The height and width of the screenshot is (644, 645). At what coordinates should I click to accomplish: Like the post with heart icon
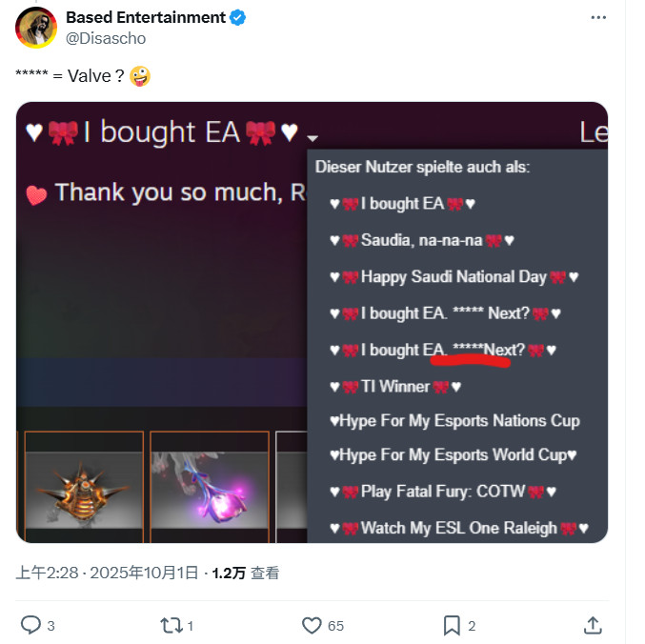click(312, 625)
